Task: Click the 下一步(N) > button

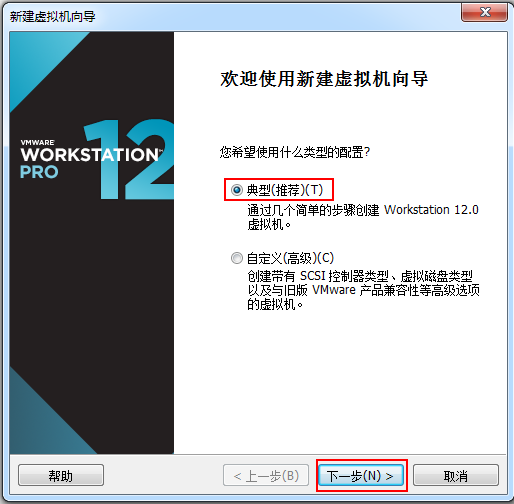Action: (361, 476)
